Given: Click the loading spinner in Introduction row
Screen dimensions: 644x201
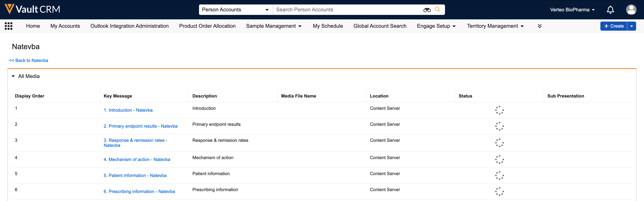Looking at the screenshot, I should click(x=499, y=110).
